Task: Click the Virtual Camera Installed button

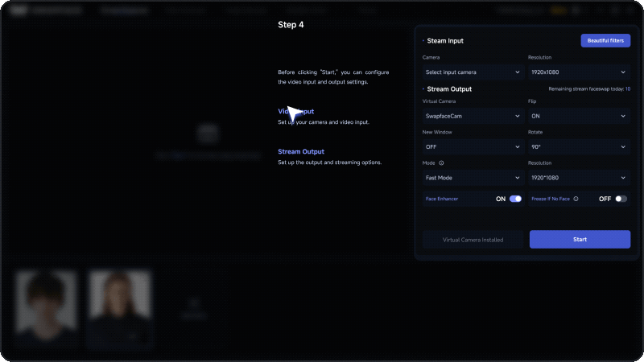Action: pyautogui.click(x=473, y=240)
